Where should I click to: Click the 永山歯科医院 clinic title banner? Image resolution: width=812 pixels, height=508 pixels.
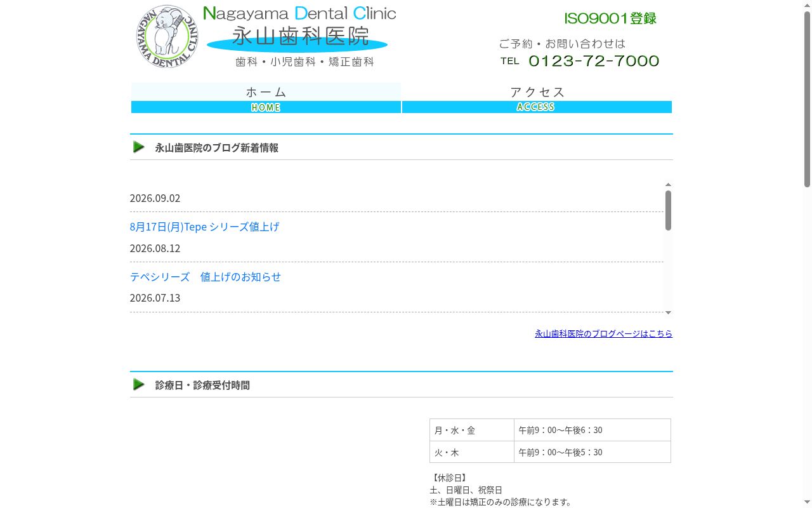pos(298,37)
